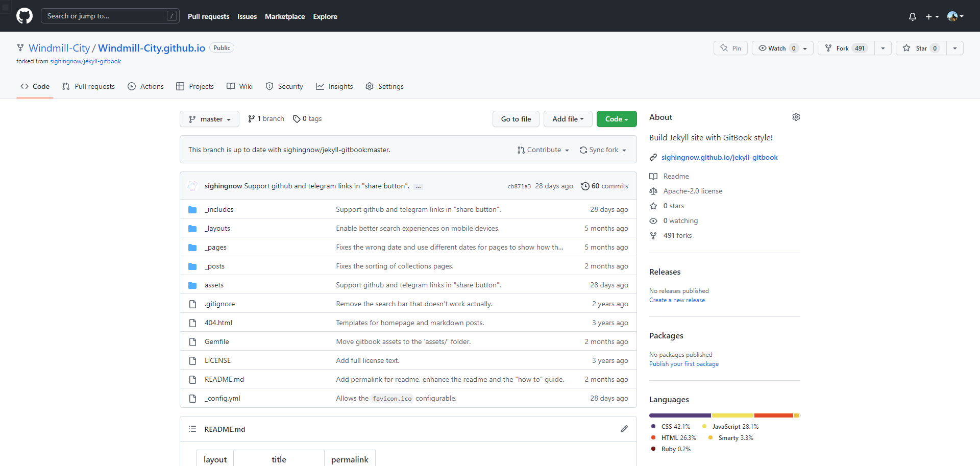Image resolution: width=980 pixels, height=466 pixels.
Task: Open the Gemfile file
Action: tap(216, 341)
